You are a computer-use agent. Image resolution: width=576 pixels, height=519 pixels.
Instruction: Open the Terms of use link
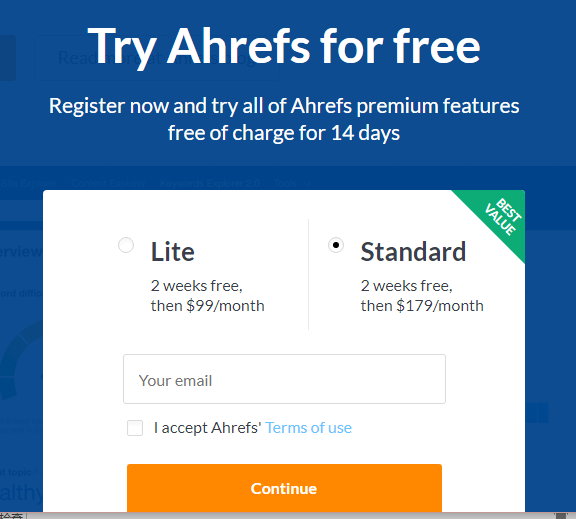[309, 428]
